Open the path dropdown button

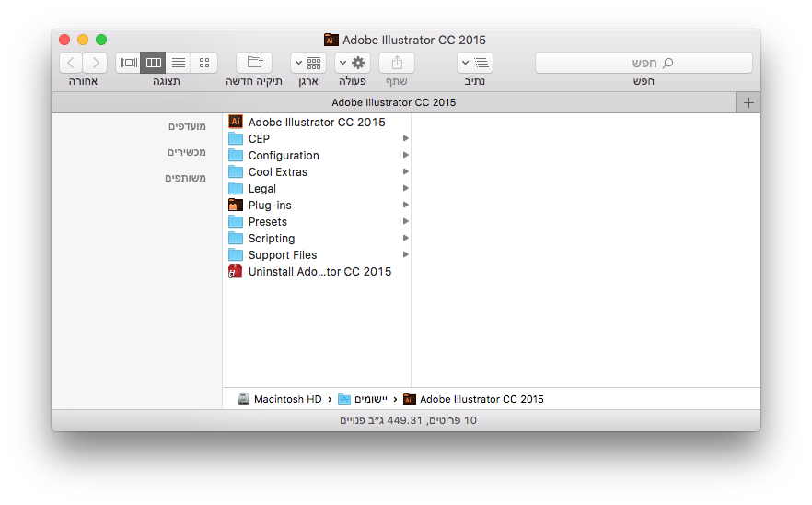[x=475, y=63]
